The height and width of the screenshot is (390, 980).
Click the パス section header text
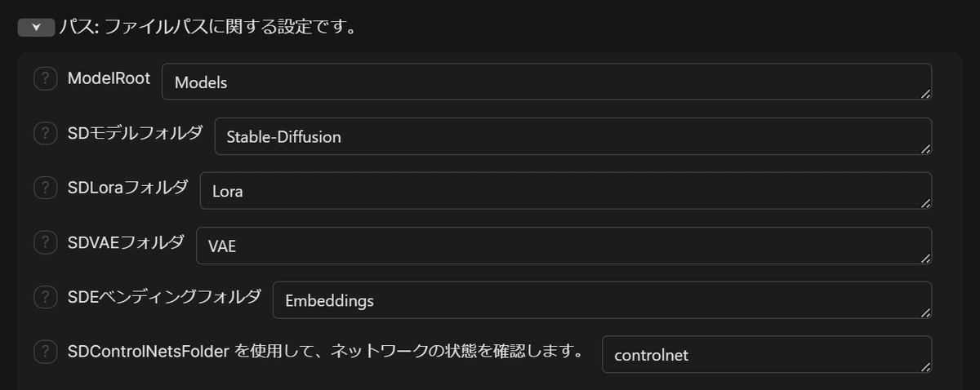pos(207,27)
